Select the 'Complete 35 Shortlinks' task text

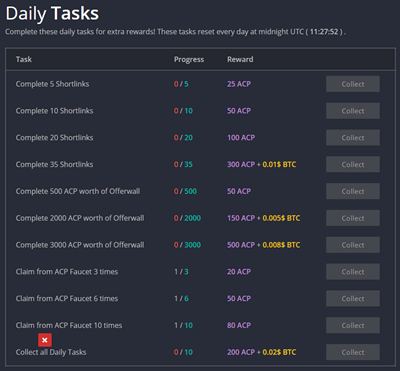54,164
